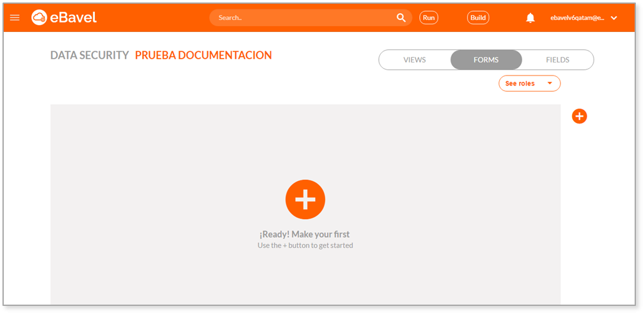Select the Forms tab
644x314 pixels.
click(486, 60)
